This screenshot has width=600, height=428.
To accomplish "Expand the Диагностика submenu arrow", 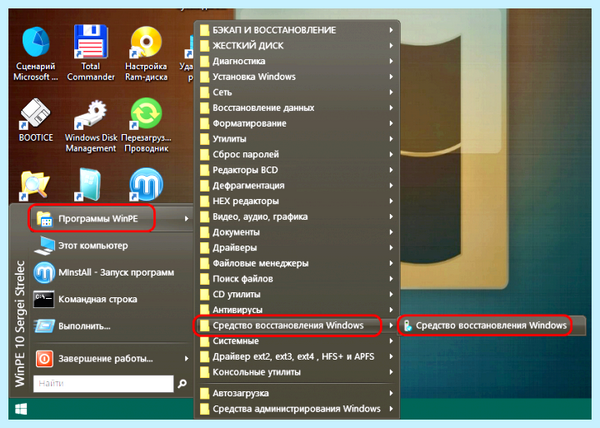I will [391, 61].
